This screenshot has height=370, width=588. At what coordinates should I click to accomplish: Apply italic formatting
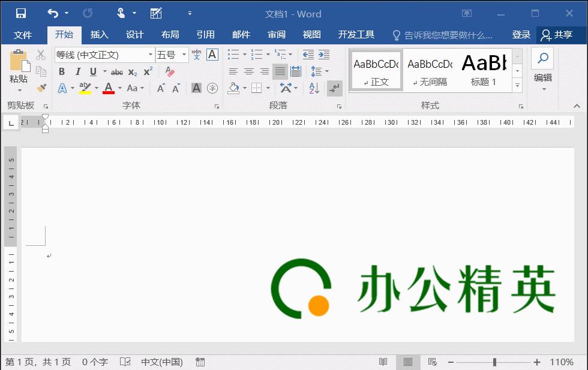tap(79, 71)
